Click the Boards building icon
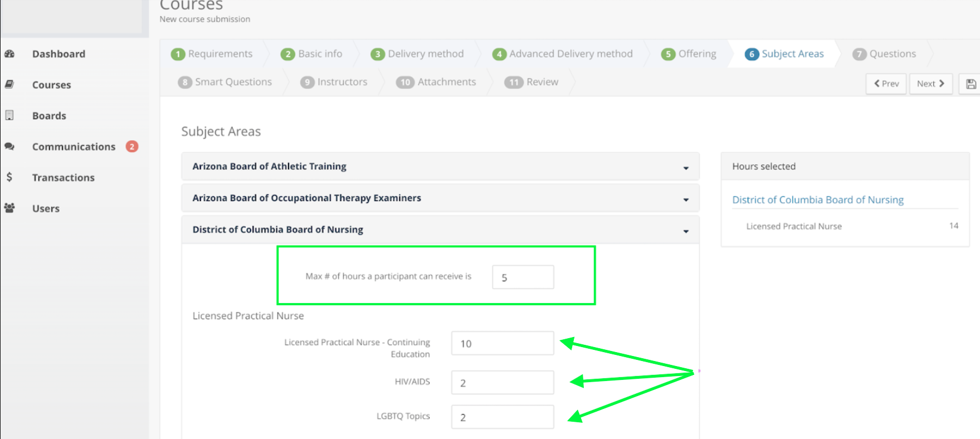The width and height of the screenshot is (980, 439). click(9, 115)
